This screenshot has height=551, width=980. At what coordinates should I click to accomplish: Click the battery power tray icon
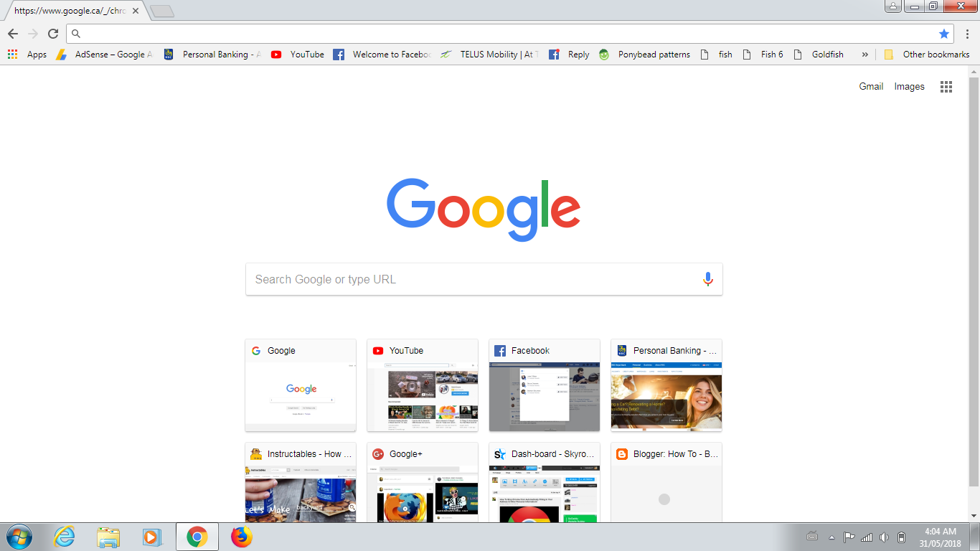(x=902, y=537)
